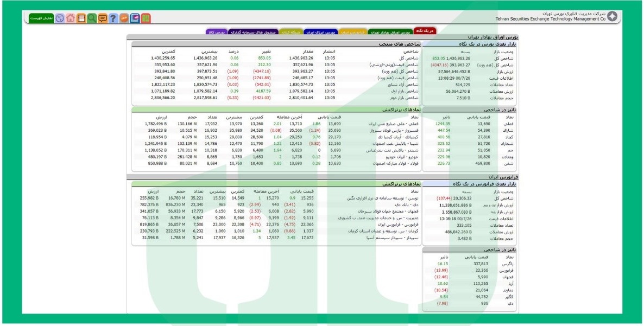Open the blue chart window icon
644x326 pixels.
[x=135, y=18]
